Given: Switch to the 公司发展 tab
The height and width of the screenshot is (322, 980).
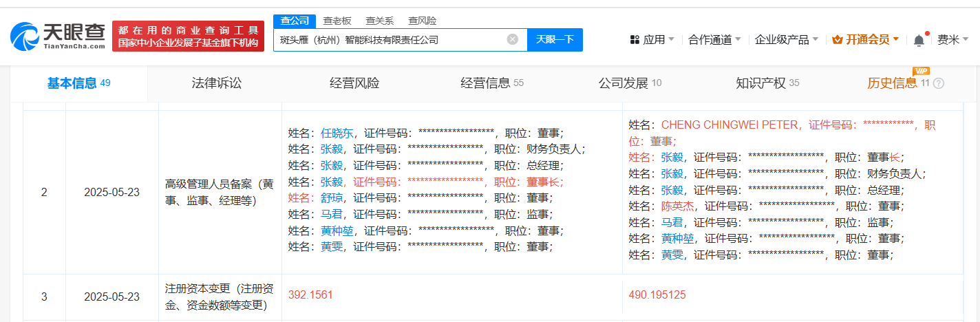Looking at the screenshot, I should [x=630, y=83].
